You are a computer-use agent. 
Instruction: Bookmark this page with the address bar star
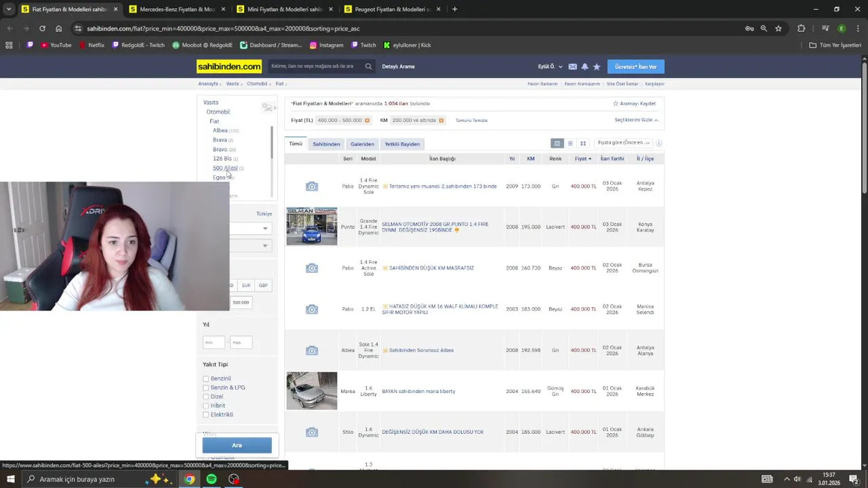pyautogui.click(x=778, y=28)
